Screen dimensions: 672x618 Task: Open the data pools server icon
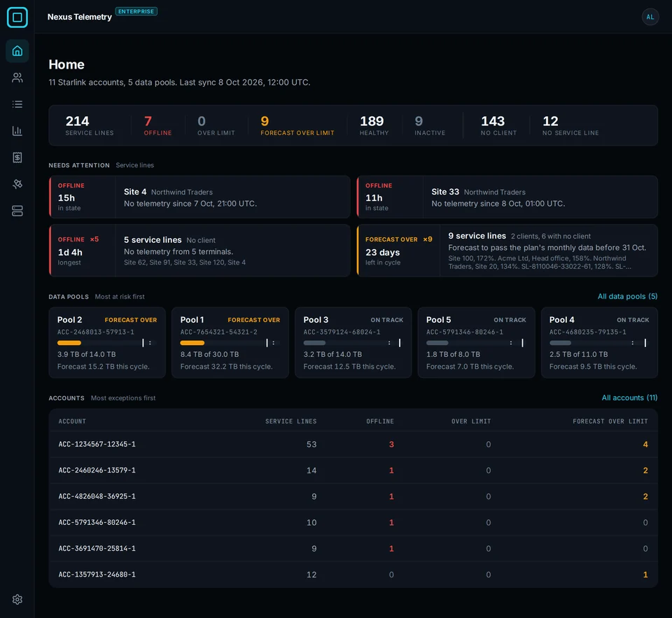tap(17, 211)
